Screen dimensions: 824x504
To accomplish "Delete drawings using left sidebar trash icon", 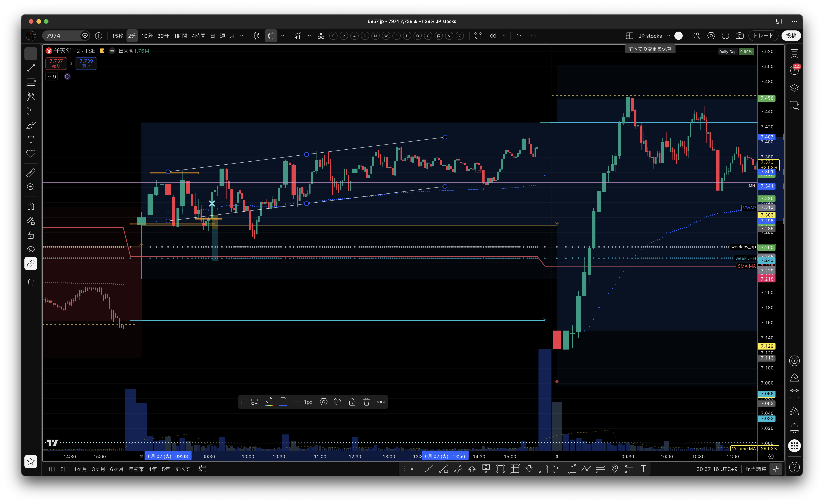I will pos(31,283).
